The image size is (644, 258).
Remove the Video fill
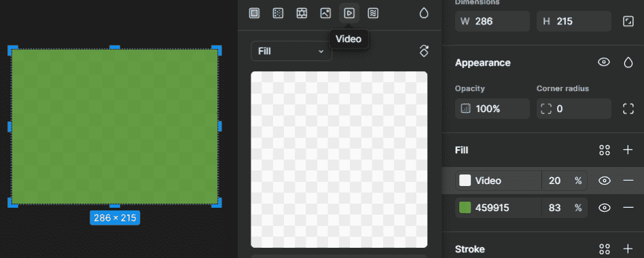(x=628, y=181)
